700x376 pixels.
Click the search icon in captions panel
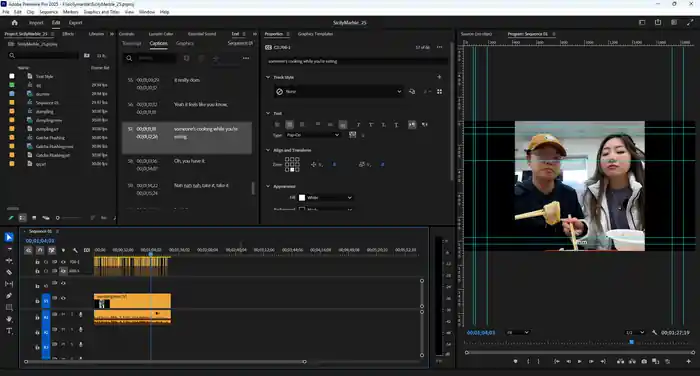(129, 58)
